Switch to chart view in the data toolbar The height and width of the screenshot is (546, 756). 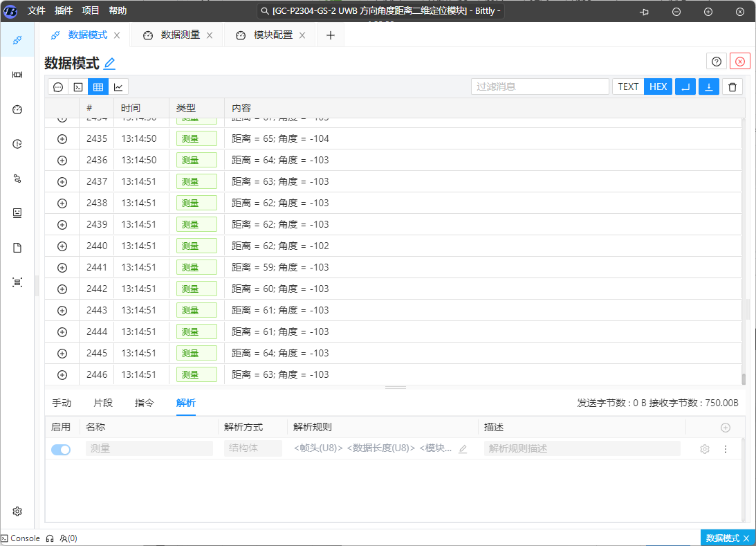[118, 87]
